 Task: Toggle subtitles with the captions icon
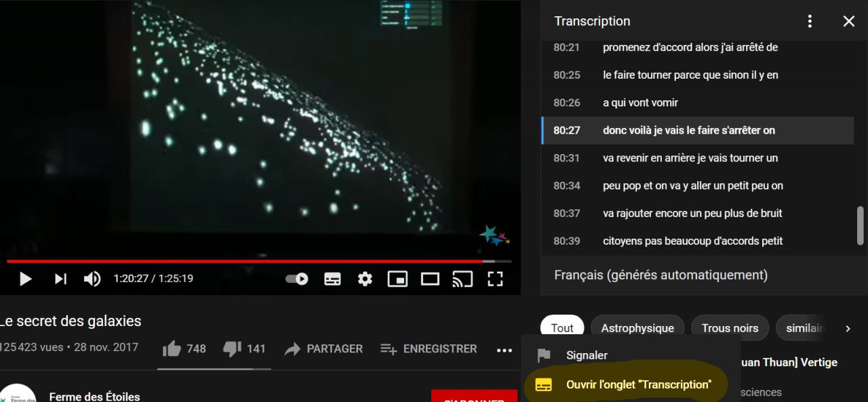[x=332, y=279]
